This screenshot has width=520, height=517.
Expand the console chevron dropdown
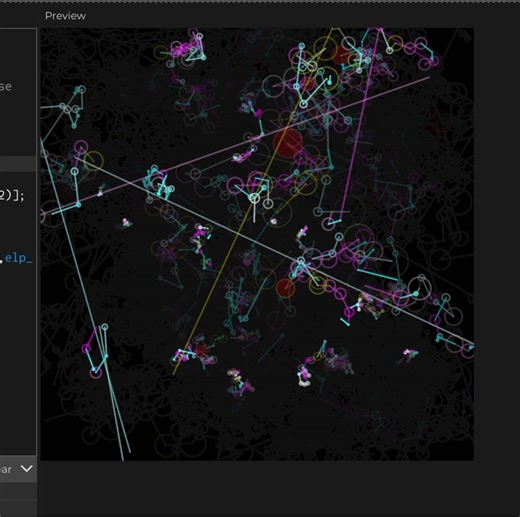(x=27, y=469)
